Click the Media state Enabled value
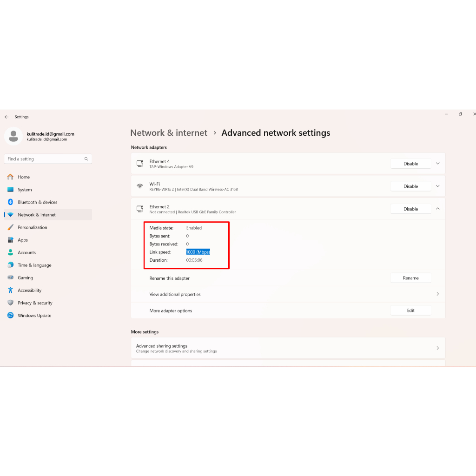The height and width of the screenshot is (476, 476). pyautogui.click(x=194, y=228)
